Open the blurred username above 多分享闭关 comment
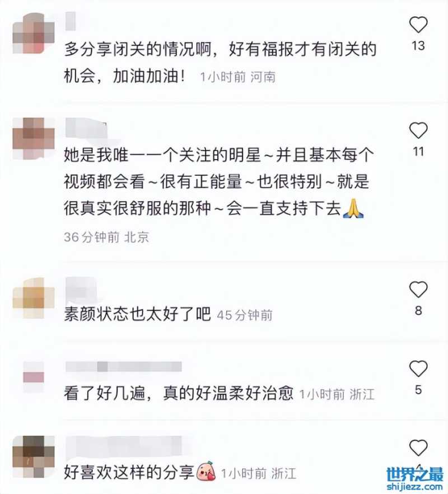The width and height of the screenshot is (448, 494). 71,21
